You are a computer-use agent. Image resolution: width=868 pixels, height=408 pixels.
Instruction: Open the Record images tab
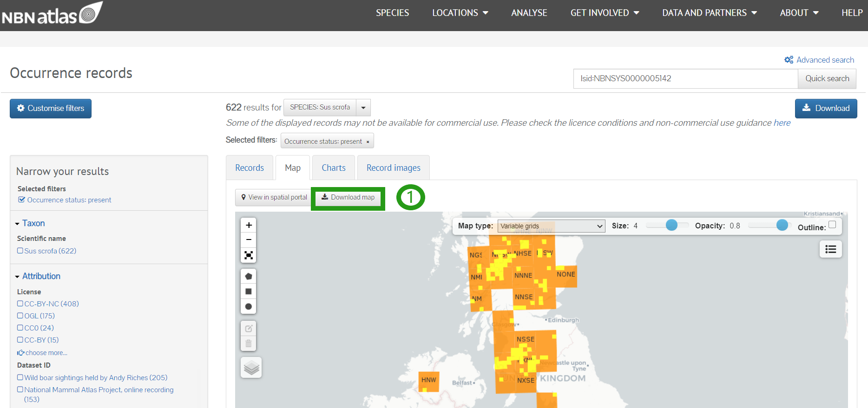coord(393,168)
